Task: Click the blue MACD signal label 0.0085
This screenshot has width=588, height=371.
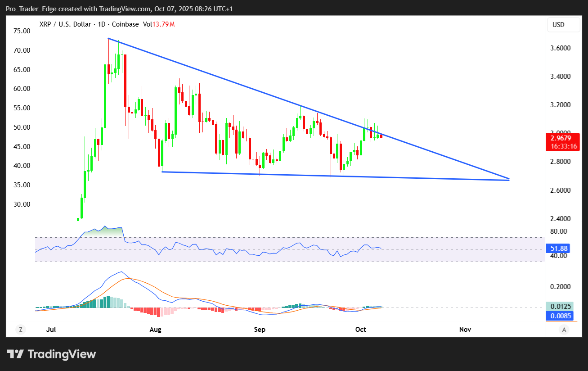Action: click(x=560, y=316)
